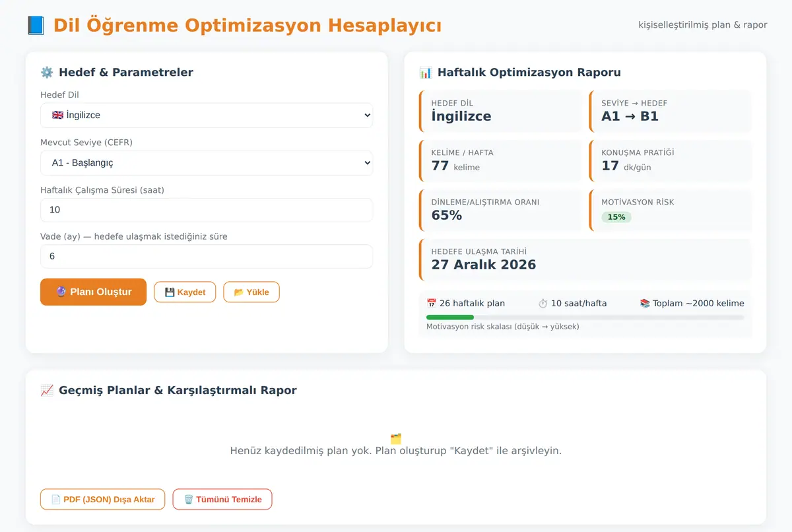This screenshot has height=532, width=792.
Task: Click the 'Haftalık Çalışma Süresi (saat)' label
Action: [x=102, y=190]
